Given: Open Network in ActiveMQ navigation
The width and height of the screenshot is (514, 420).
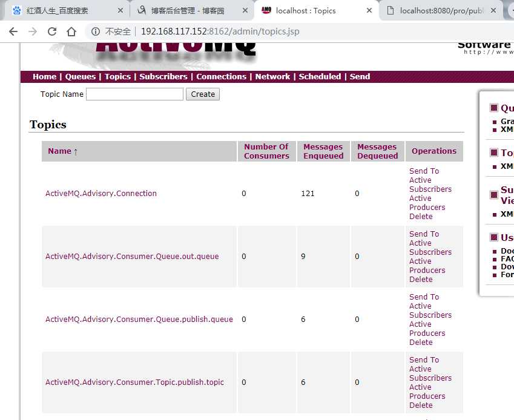Looking at the screenshot, I should click(x=272, y=77).
